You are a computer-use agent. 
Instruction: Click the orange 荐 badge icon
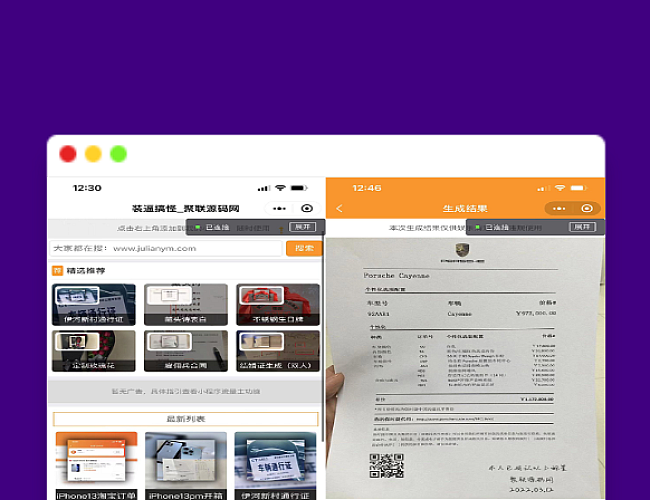tap(57, 271)
